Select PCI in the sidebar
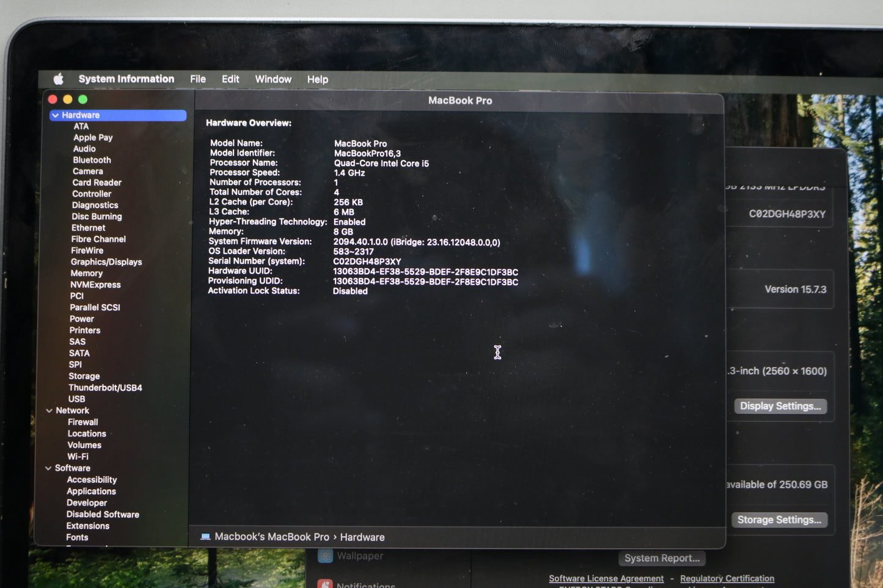This screenshot has height=588, width=883. click(77, 296)
